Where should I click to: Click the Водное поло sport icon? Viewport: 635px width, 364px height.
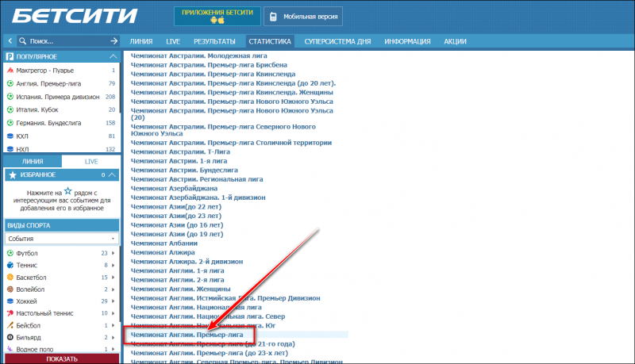click(10, 349)
